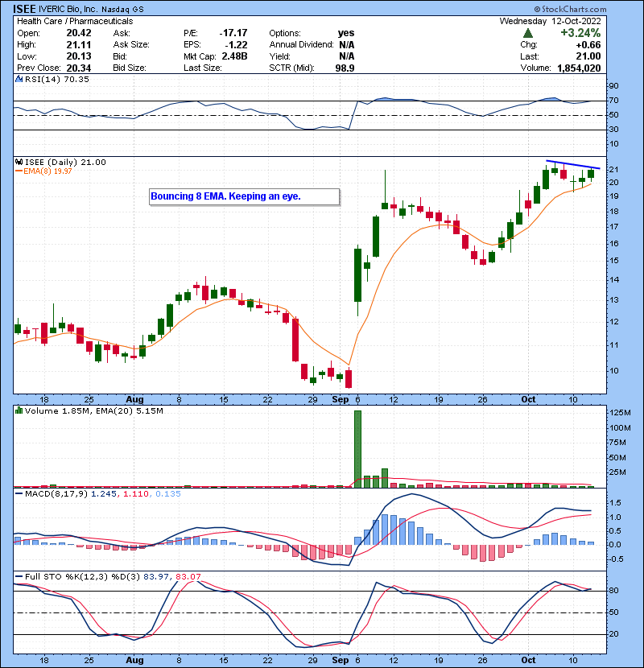Click the 80 level on stochastic axis
Image resolution: width=644 pixels, height=668 pixels.
click(x=613, y=591)
